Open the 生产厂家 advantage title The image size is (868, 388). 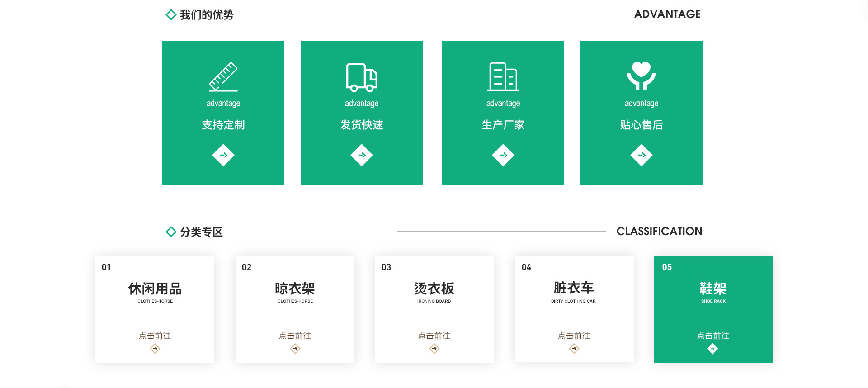pos(503,125)
